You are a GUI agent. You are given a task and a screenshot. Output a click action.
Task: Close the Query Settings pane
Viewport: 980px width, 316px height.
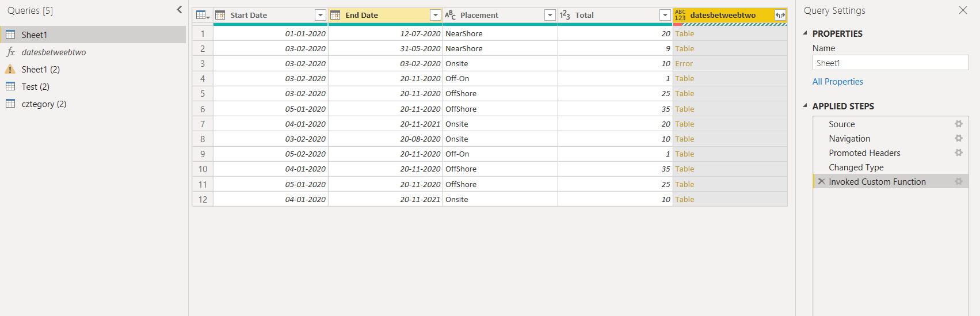coord(963,10)
